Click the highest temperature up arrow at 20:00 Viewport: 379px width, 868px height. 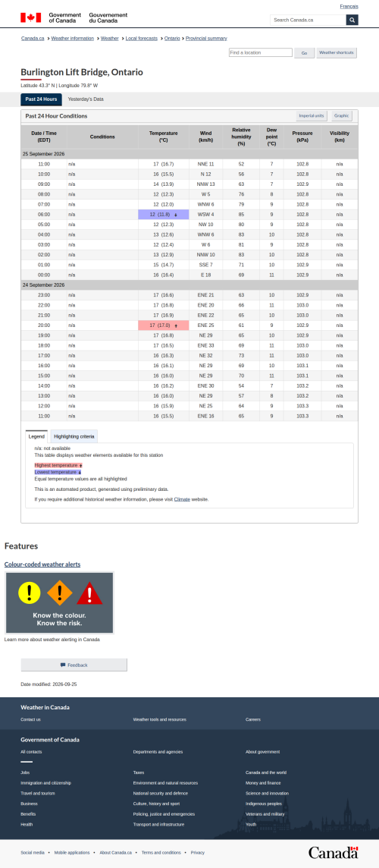tap(176, 325)
